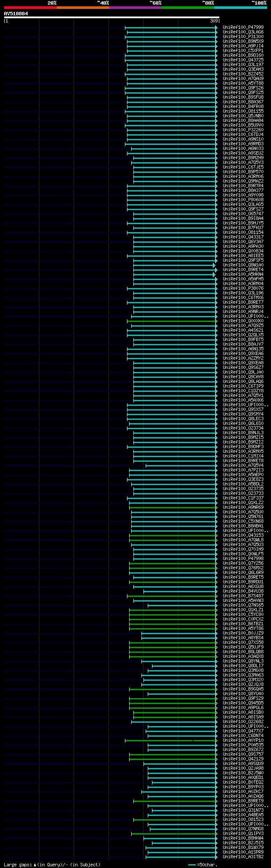Select label UniRef100_C6TJE5
The image size is (271, 868).
tap(243, 167)
